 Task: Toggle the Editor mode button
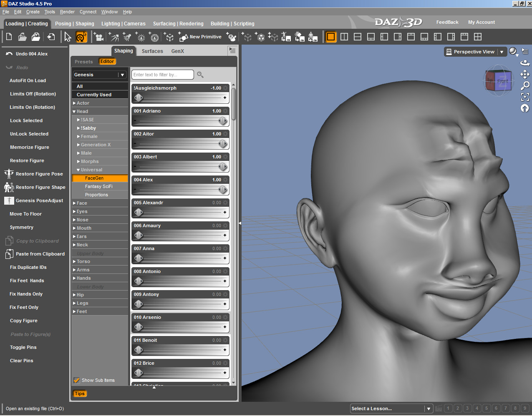(x=107, y=61)
